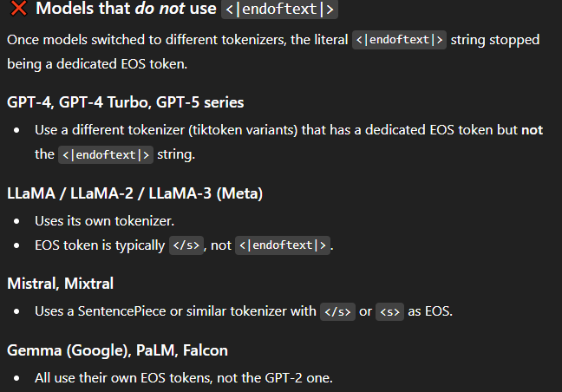Viewport: 562px width, 392px height.
Task: Click the </s> code in the Mistral bullet
Action: pos(337,310)
